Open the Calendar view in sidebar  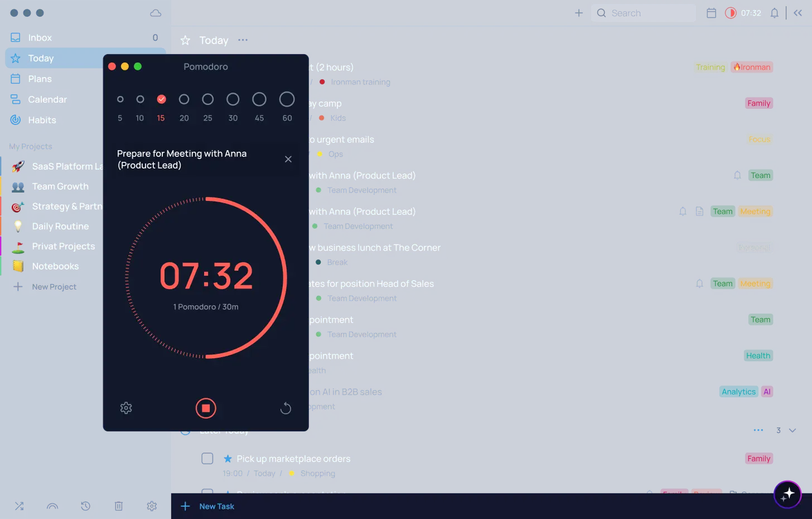point(47,99)
